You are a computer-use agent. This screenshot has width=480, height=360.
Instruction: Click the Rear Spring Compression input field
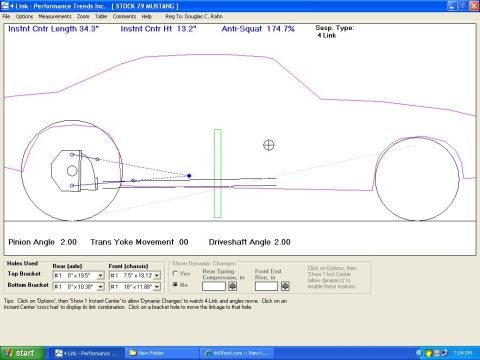214,286
